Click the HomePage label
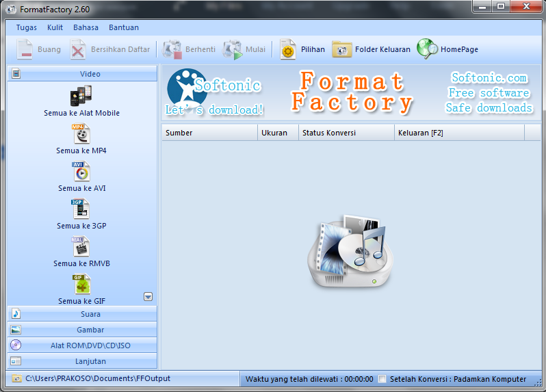546x392 pixels. pyautogui.click(x=459, y=49)
